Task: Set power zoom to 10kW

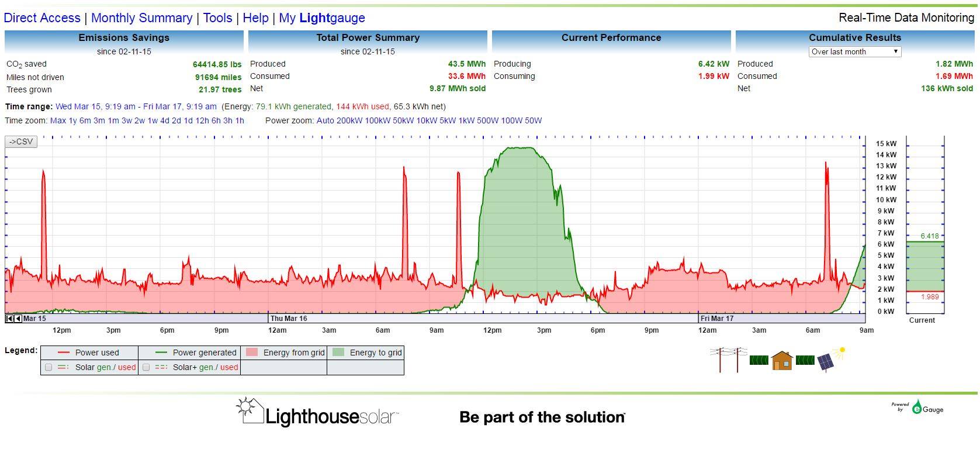Action: (425, 120)
